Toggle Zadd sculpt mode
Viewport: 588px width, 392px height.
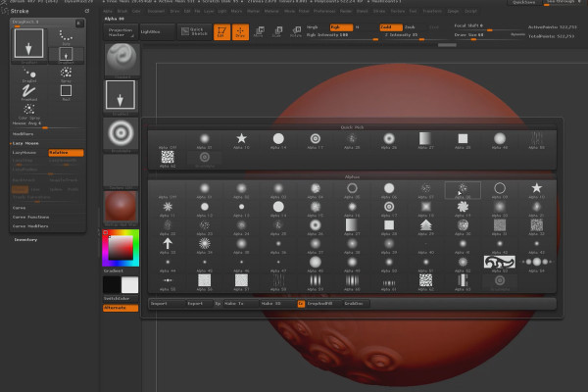coord(391,27)
